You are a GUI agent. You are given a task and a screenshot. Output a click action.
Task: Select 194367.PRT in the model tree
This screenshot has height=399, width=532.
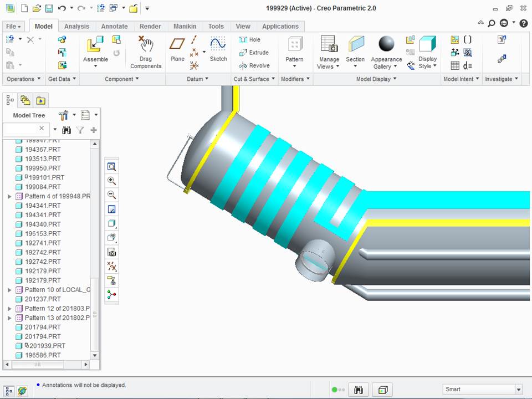tap(43, 150)
